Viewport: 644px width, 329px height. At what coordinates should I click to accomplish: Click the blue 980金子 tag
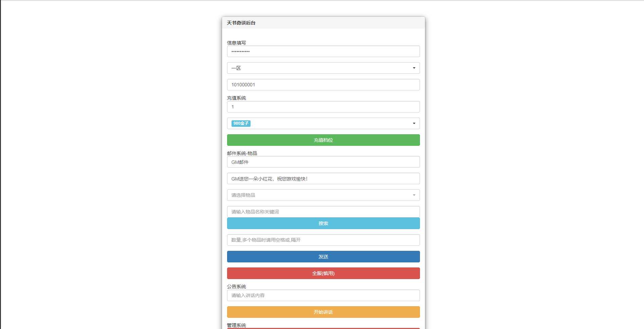pos(241,123)
